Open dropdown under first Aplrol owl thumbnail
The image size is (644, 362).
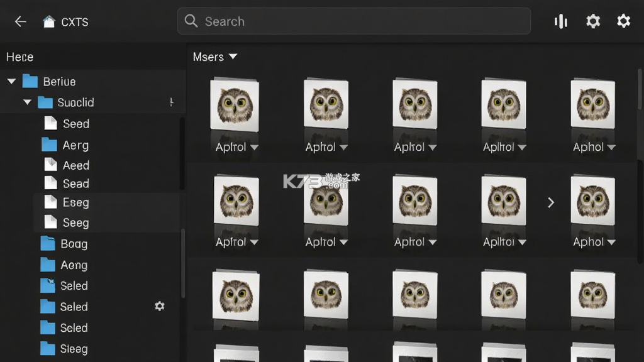tap(254, 147)
